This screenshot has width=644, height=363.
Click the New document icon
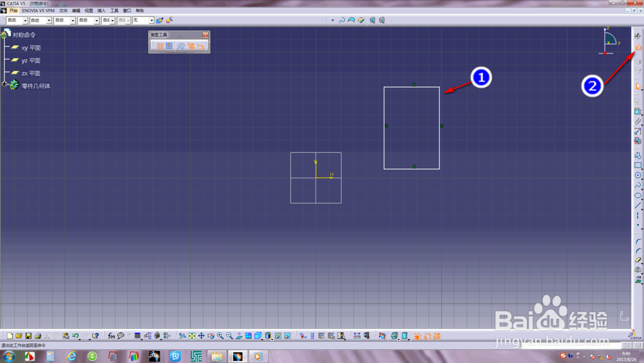pos(10,336)
